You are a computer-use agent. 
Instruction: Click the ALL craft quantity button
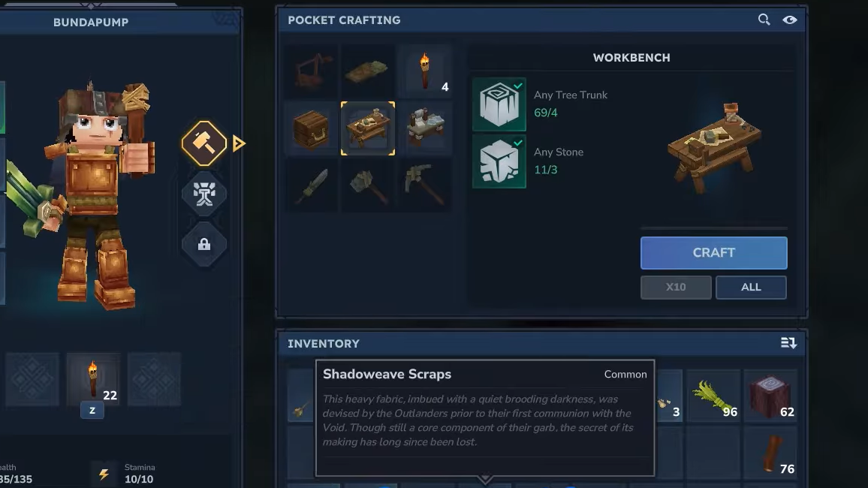click(751, 287)
